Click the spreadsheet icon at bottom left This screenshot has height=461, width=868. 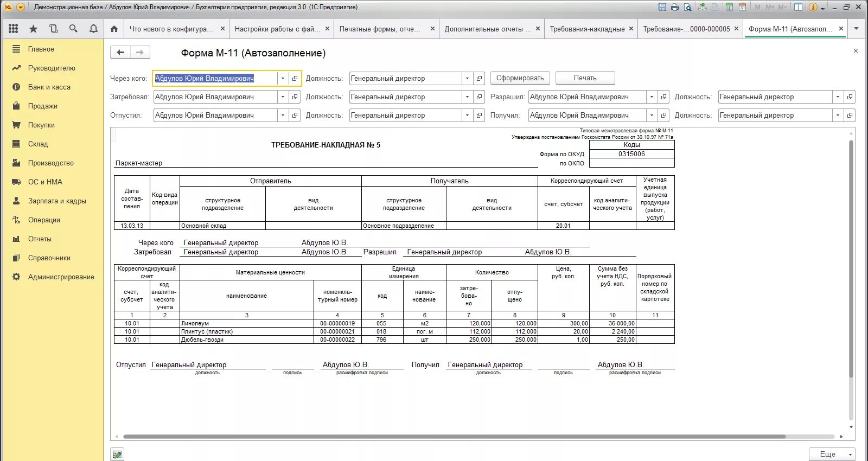[117, 454]
